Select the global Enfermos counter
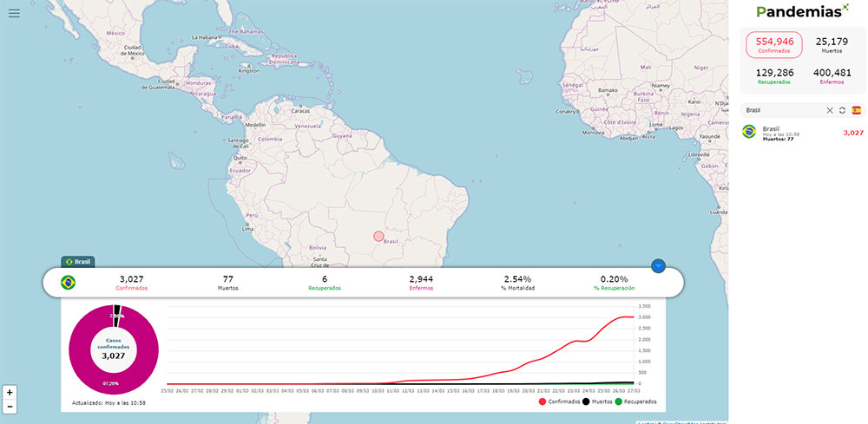Viewport: 868px width, 424px height. pos(832,76)
